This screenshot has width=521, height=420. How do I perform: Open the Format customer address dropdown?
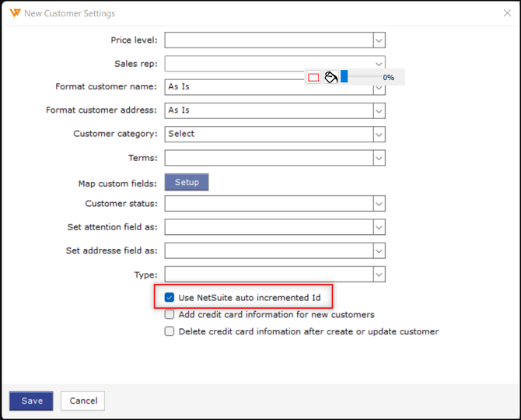[x=379, y=110]
